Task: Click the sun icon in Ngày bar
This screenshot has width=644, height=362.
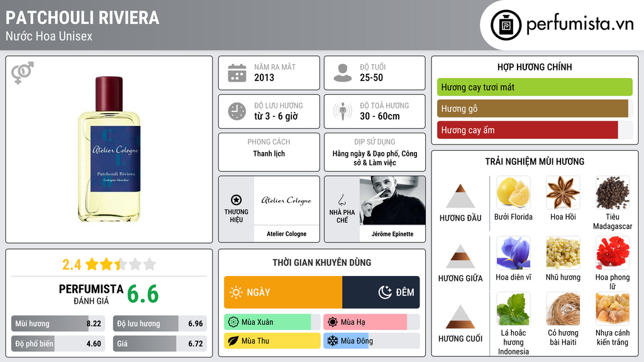Action: [236, 292]
